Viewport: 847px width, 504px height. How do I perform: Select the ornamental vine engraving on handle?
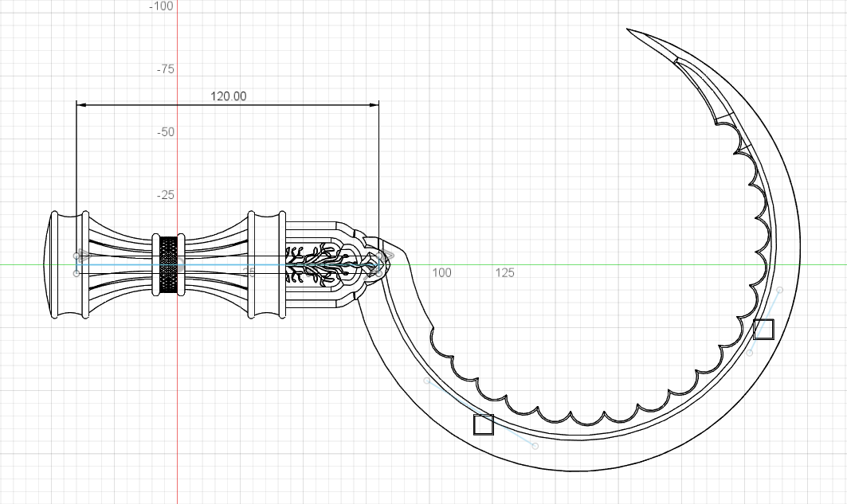point(324,264)
